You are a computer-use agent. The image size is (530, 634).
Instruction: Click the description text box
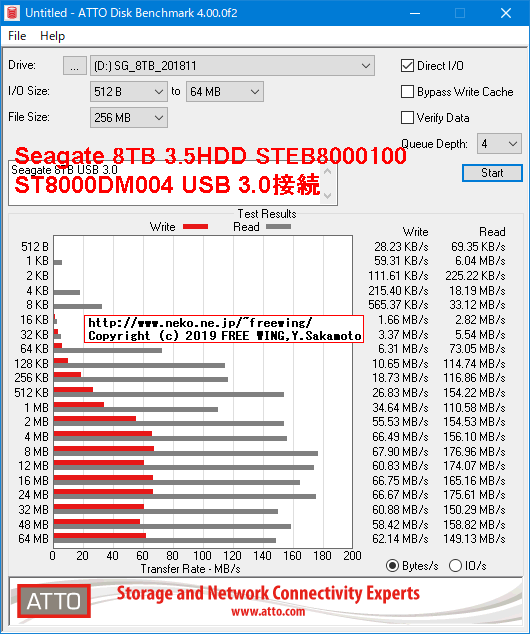[173, 183]
